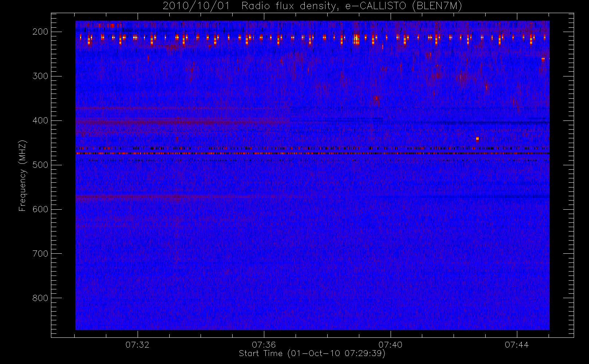Select the 700 frequency tick label
This screenshot has height=364, width=589.
pos(40,254)
